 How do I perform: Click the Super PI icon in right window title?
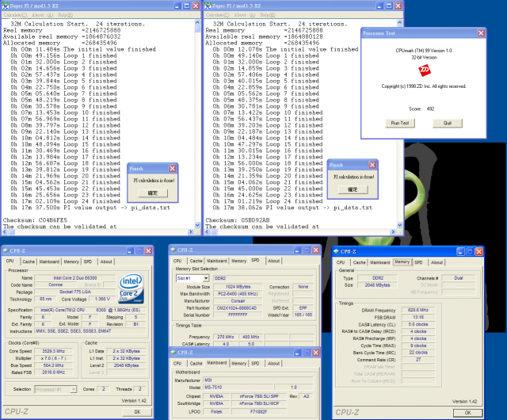coord(208,6)
